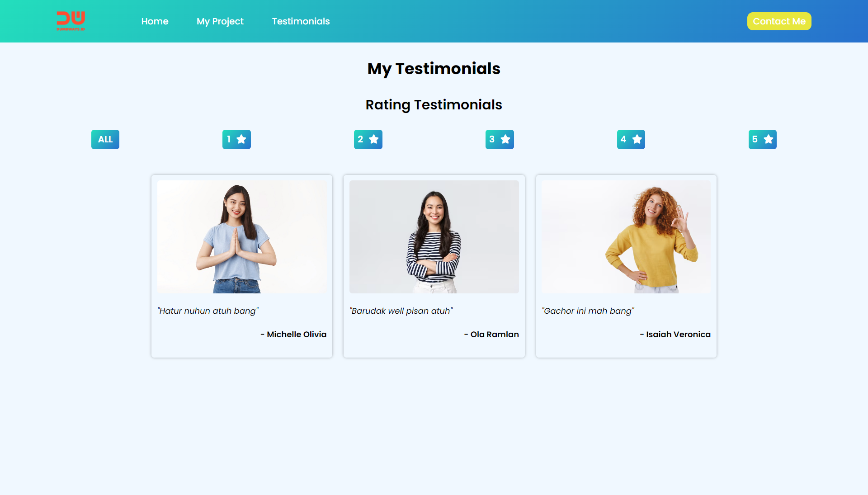Click the DumbWays logo in navbar

pyautogui.click(x=71, y=21)
